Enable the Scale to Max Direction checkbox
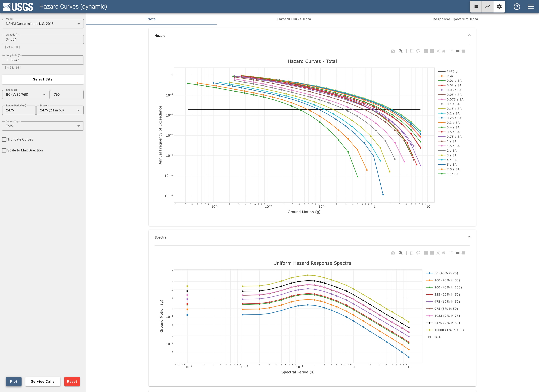 (4, 150)
